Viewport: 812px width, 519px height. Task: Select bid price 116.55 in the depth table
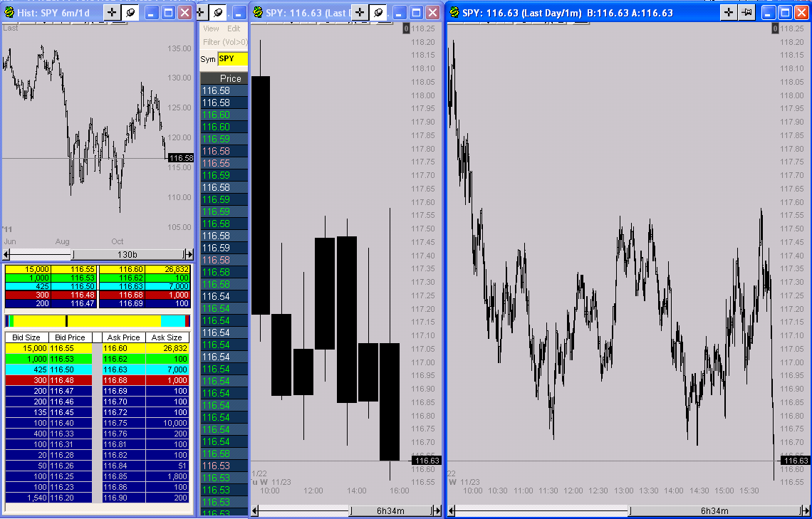71,348
